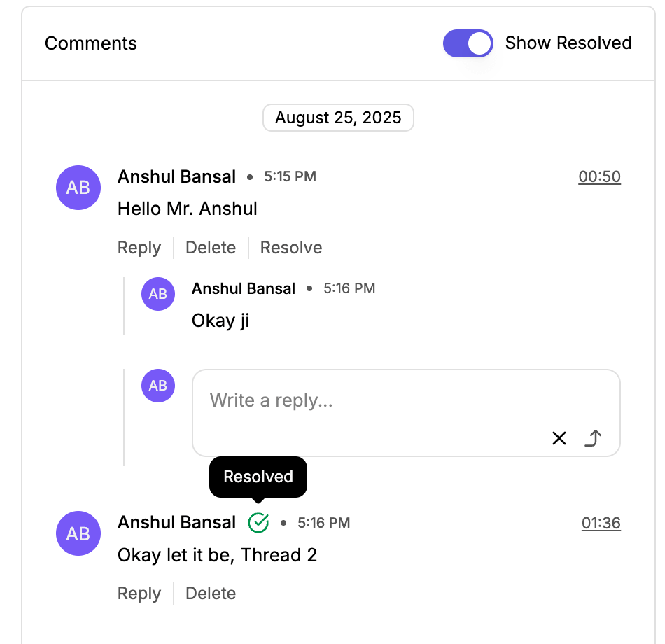This screenshot has width=665, height=644.
Task: Resolve the Hello Mr. Anshul thread
Action: point(291,247)
